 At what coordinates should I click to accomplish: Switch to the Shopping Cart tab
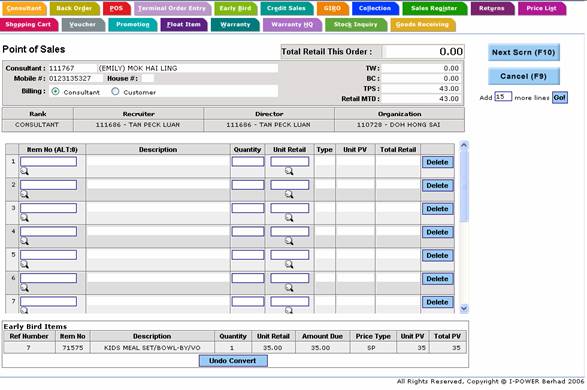29,24
